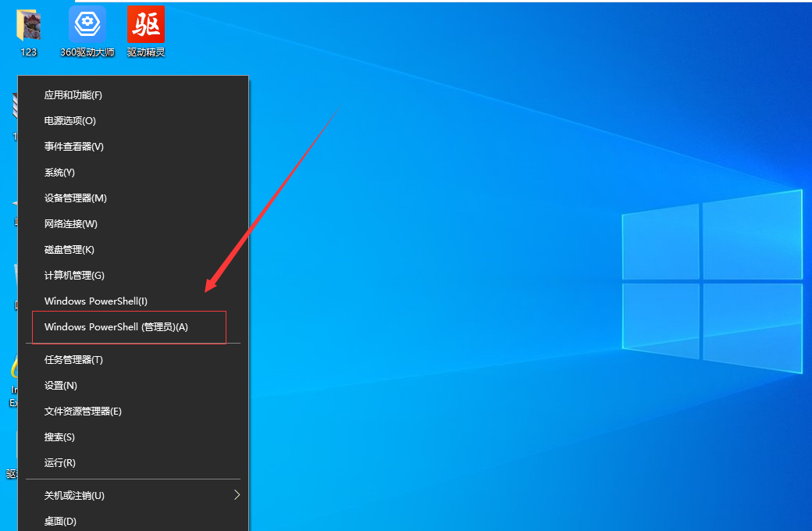The width and height of the screenshot is (812, 531).
Task: Open Windows PowerShell (管理员)(A)
Action: point(116,327)
